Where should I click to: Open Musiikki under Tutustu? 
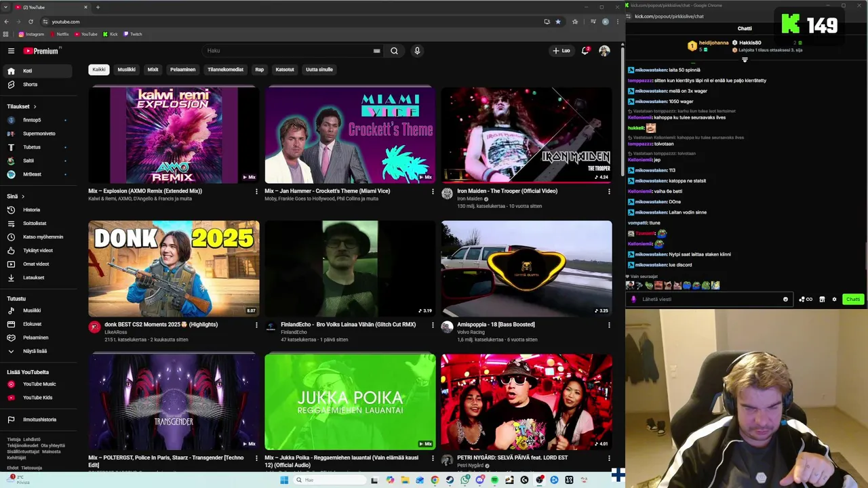[38, 310]
